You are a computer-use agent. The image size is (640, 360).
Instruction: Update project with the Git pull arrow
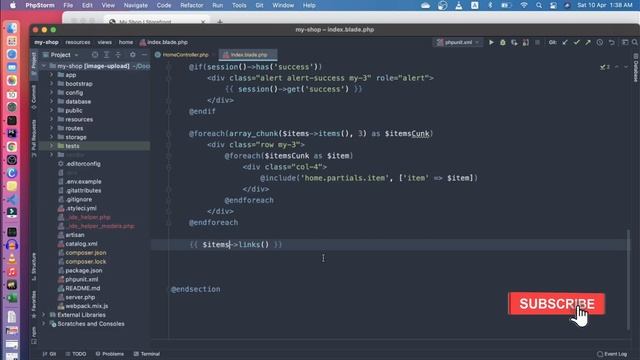pos(565,42)
